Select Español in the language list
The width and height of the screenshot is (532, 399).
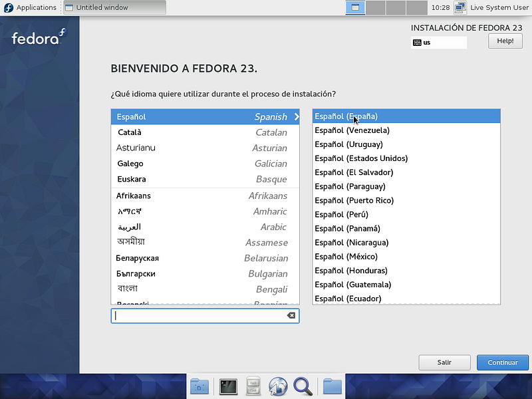coord(205,117)
